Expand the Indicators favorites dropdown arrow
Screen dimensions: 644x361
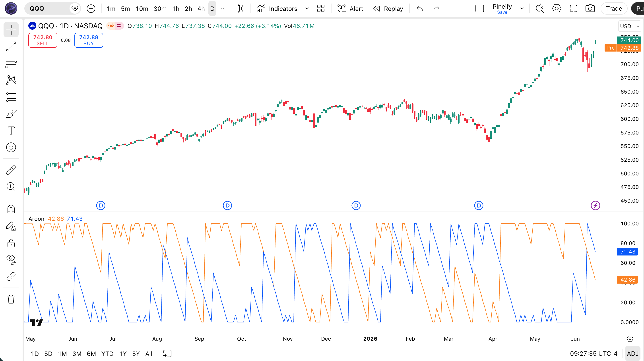pyautogui.click(x=307, y=9)
